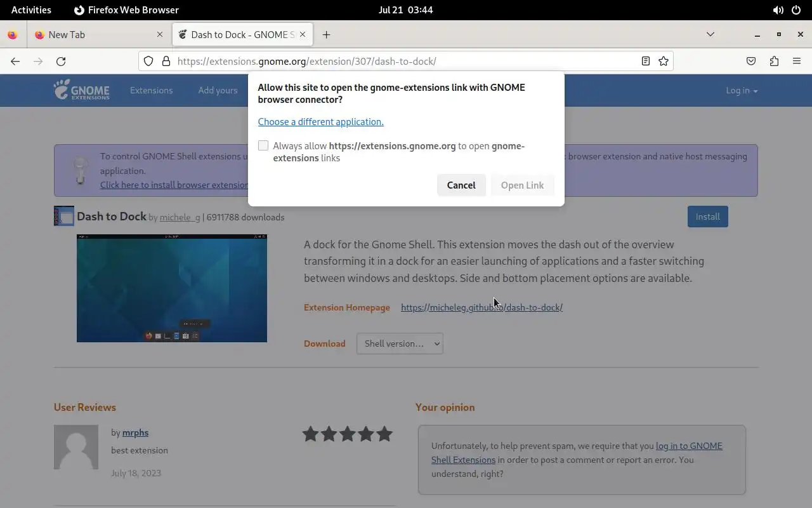Screen dimensions: 812x508
Task: Enable the Always allow extensions.gnome.org checkbox
Action: point(263,145)
